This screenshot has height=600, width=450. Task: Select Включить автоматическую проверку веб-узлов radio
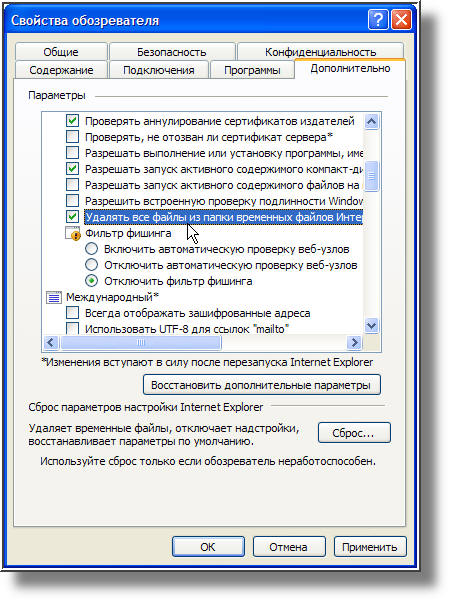coord(91,249)
